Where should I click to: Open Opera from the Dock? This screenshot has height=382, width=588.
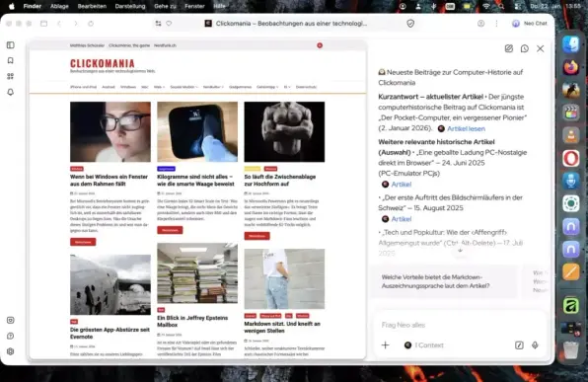tap(571, 158)
